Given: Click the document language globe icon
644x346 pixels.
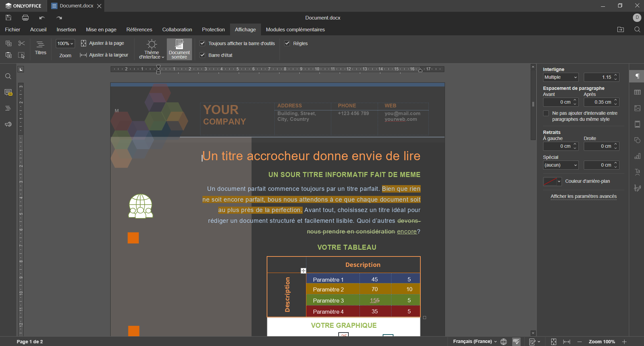Looking at the screenshot, I should (x=503, y=341).
